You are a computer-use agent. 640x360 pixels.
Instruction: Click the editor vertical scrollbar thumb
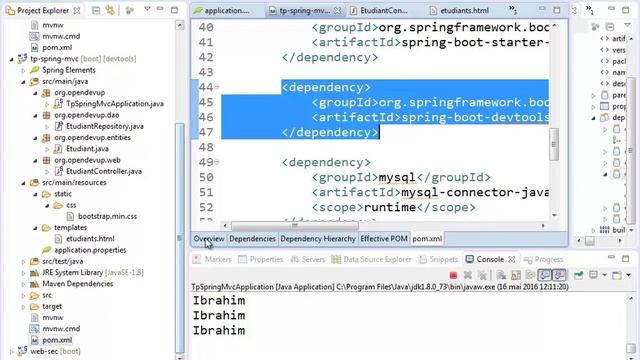[x=554, y=144]
